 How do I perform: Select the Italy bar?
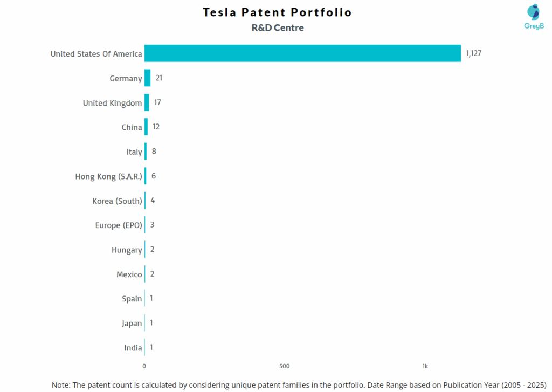click(x=146, y=152)
